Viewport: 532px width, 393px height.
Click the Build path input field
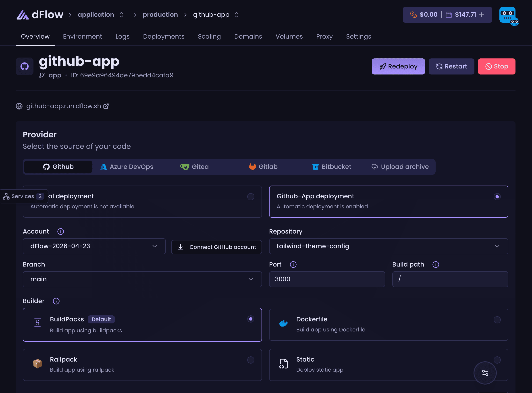tap(450, 279)
